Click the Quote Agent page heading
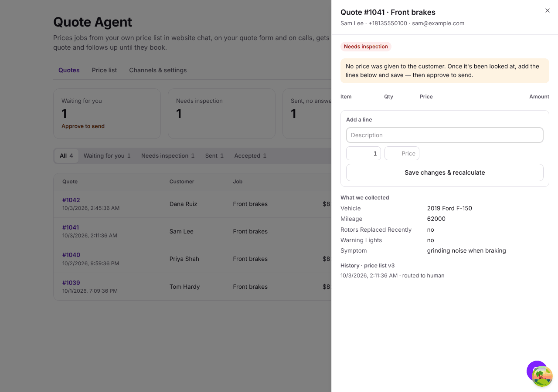 pos(92,22)
